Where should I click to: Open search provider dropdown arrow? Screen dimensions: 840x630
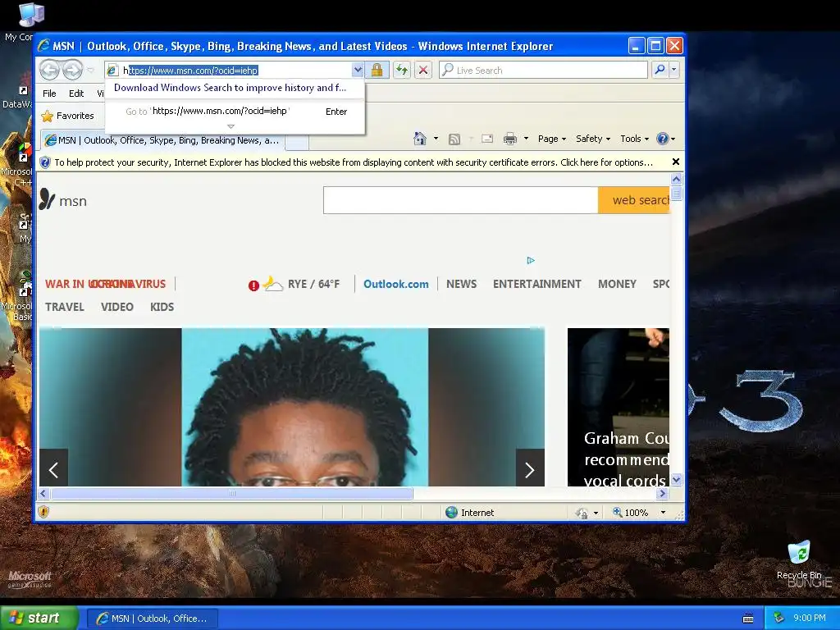(674, 70)
